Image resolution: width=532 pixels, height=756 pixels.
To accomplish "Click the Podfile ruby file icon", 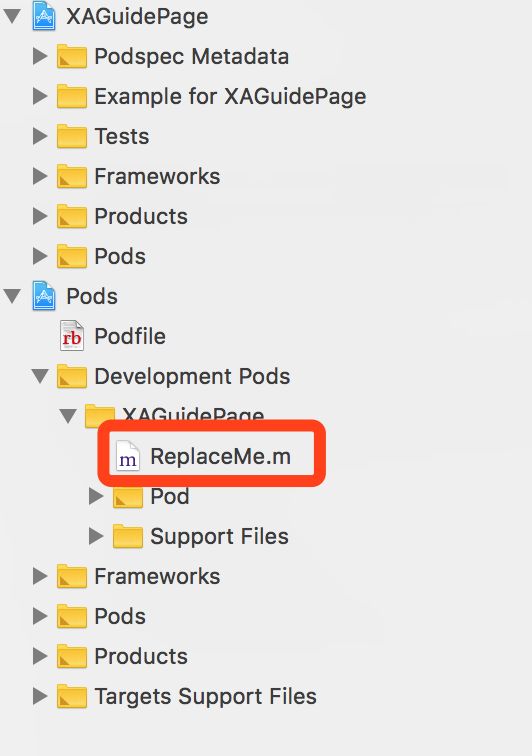I will [x=72, y=336].
